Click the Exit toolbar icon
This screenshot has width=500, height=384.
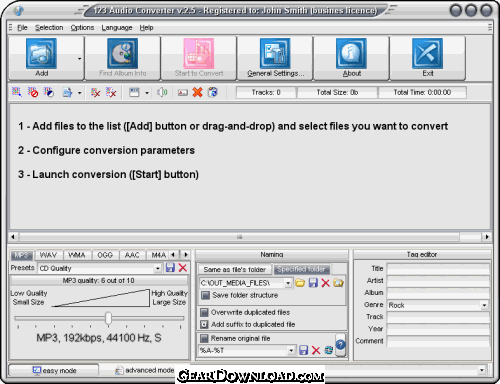(x=427, y=53)
